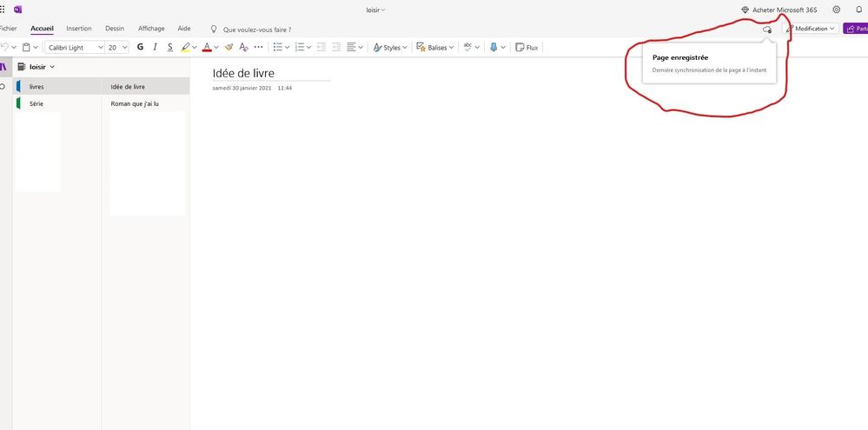Click the notebooks library icon in sidebar
Screen dimensions: 868x430
3,67
